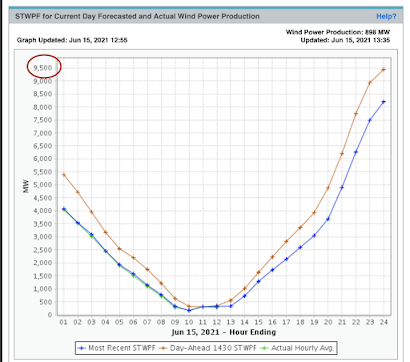Click the Actual Hourly Avg. legend entry
This screenshot has height=362, width=410.
[297, 348]
